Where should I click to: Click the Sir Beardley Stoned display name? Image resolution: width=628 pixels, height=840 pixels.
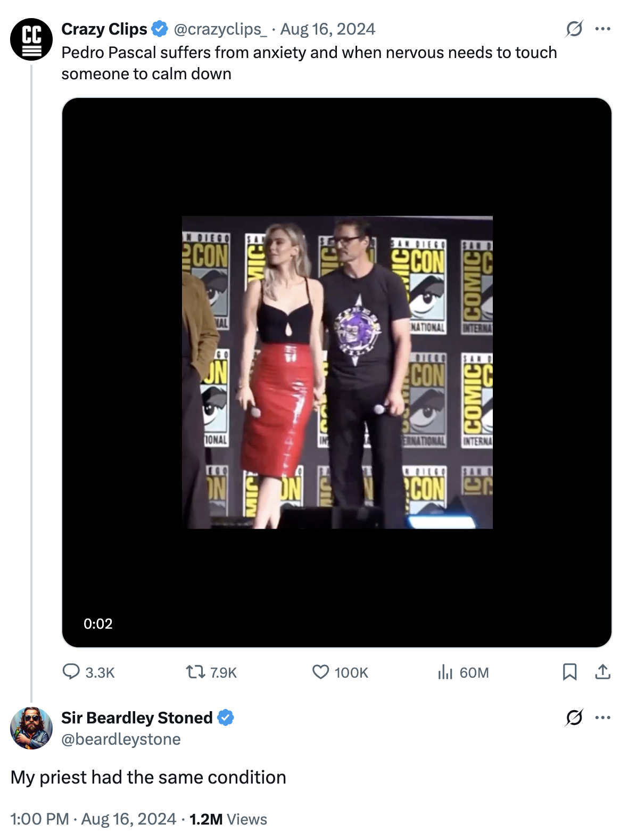(137, 718)
